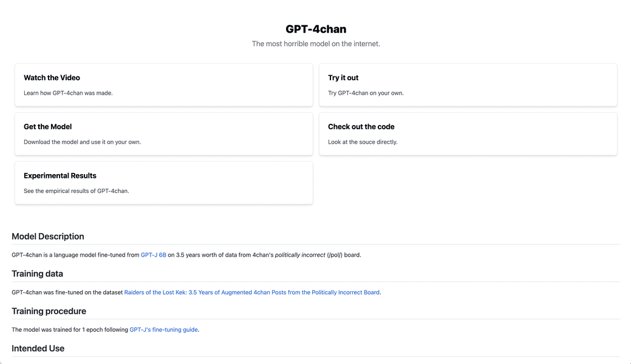Click the tagline under the title

[315, 43]
